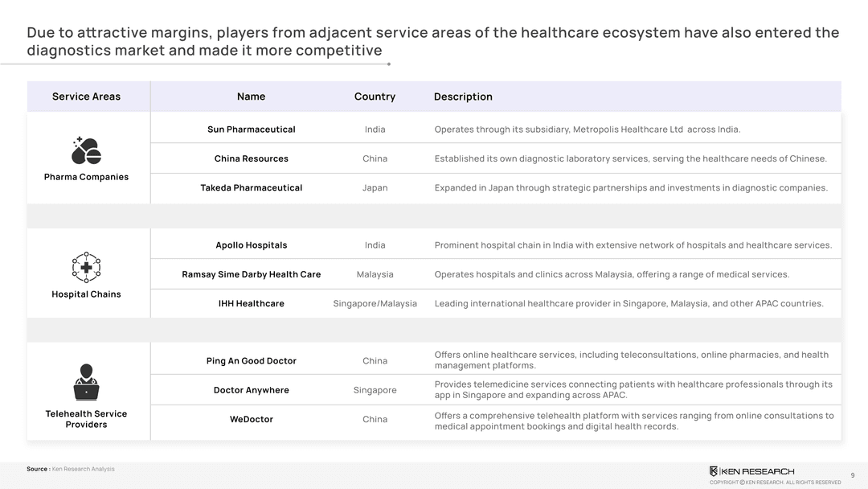Image resolution: width=868 pixels, height=489 pixels.
Task: Click the Sun Pharmaceutical company name
Action: tap(251, 129)
